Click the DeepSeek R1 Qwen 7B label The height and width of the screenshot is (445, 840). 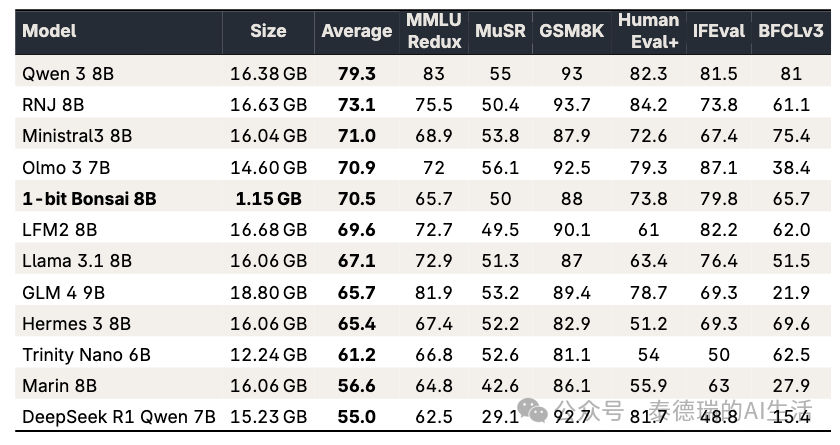point(118,417)
